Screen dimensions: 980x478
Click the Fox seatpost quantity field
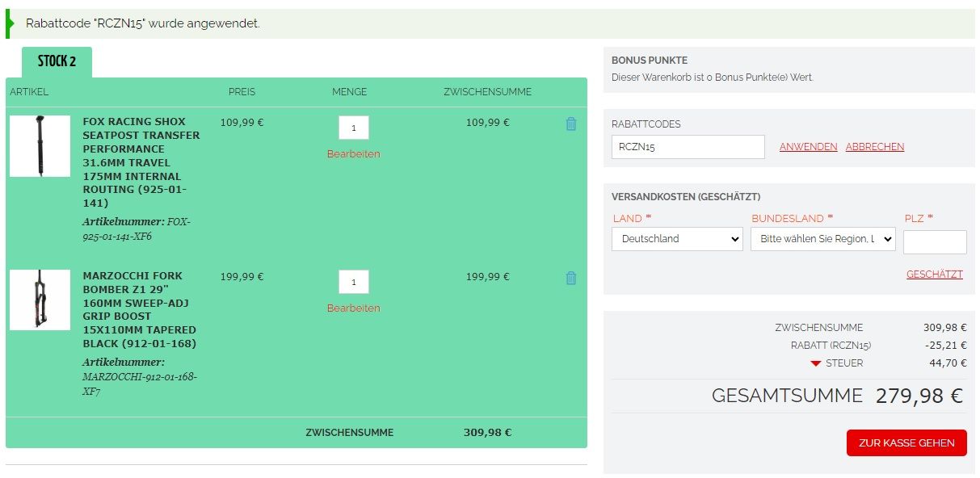click(x=353, y=128)
